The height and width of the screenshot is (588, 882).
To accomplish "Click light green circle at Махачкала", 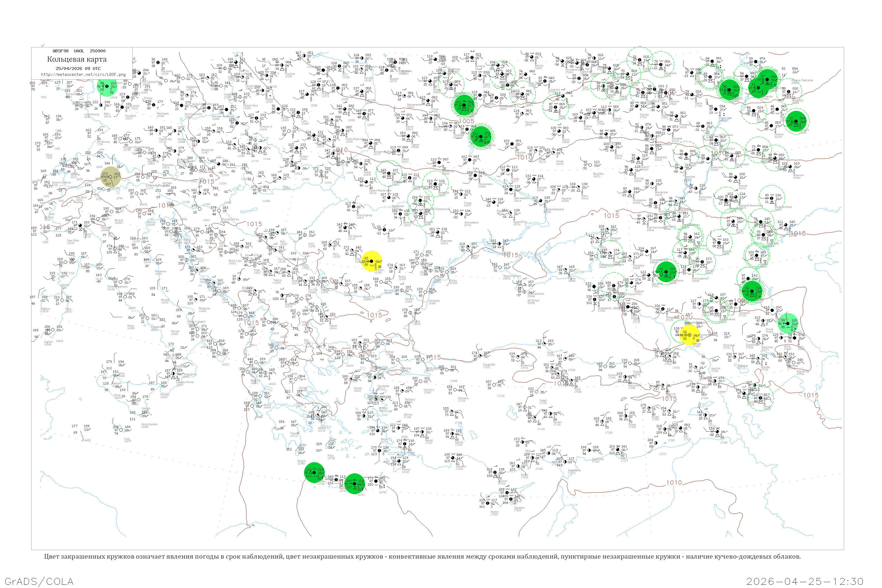I will pyautogui.click(x=788, y=323).
